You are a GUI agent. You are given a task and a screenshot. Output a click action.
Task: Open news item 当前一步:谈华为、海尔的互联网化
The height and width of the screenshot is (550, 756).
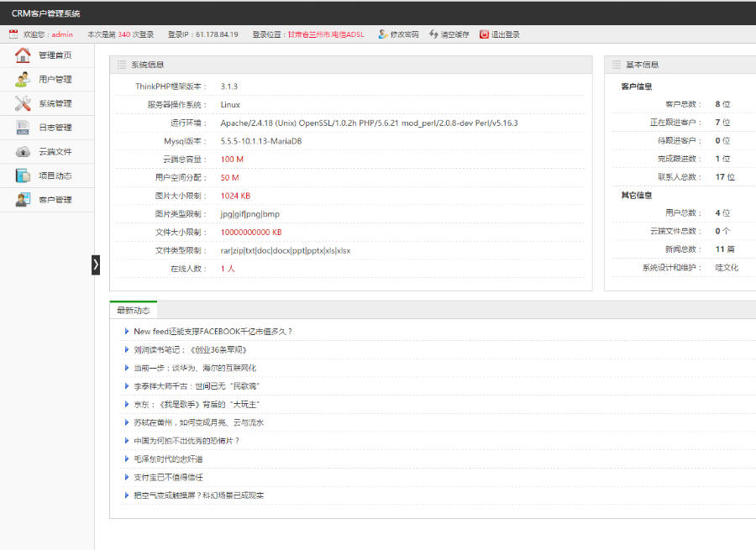point(195,368)
